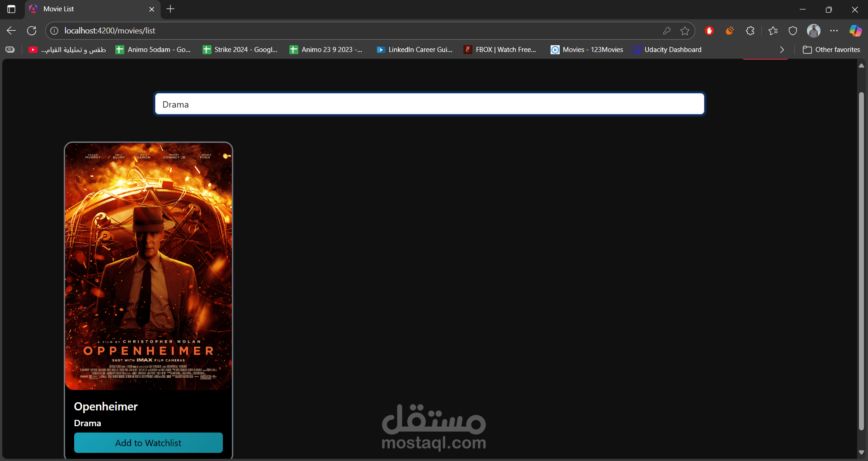The image size is (868, 461).
Task: Open the red ad blocker extension
Action: click(709, 31)
